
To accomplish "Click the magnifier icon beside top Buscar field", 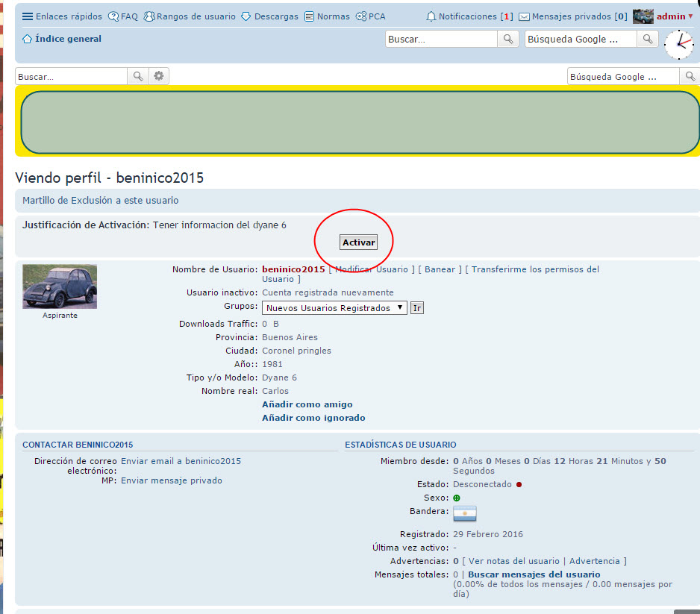I will pyautogui.click(x=508, y=39).
